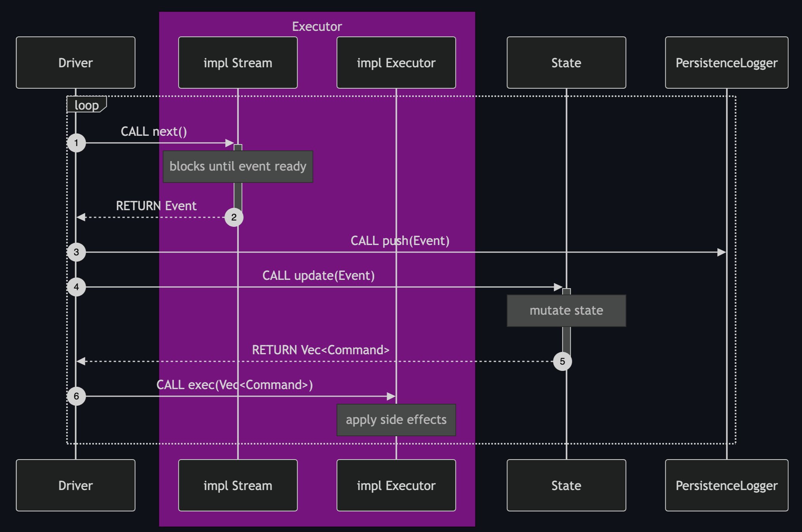Expand marker circle 3 on Driver lifeline
The image size is (802, 532).
pos(76,252)
